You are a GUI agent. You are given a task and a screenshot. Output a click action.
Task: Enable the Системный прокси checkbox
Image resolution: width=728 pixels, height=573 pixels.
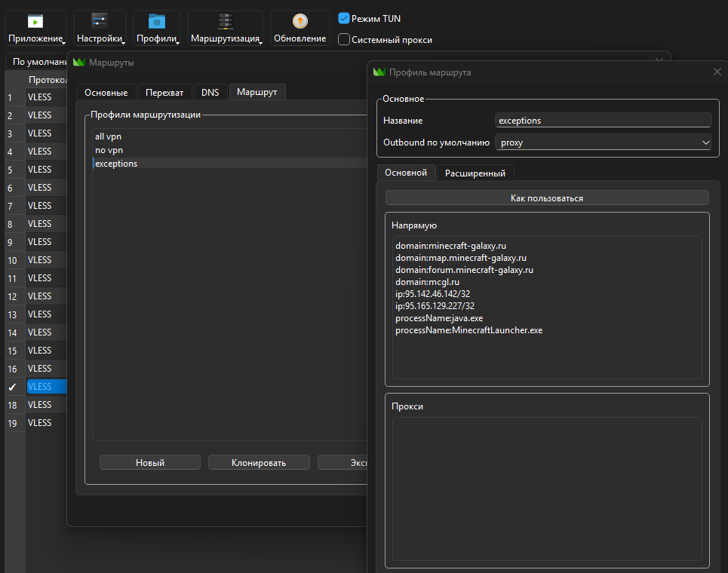point(344,39)
